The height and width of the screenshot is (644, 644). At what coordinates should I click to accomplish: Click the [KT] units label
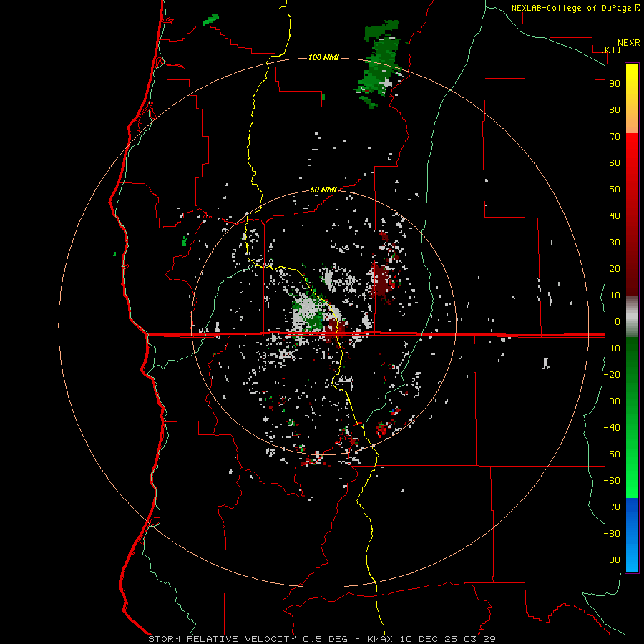(611, 49)
